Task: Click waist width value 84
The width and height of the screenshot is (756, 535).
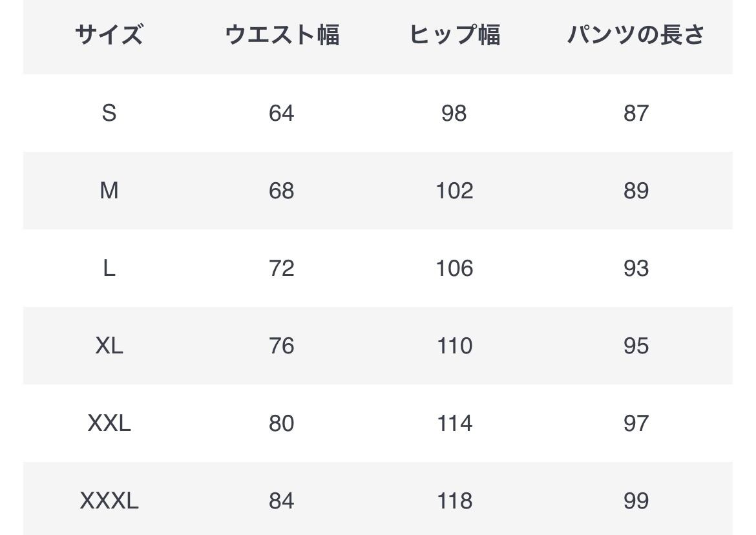Action: pyautogui.click(x=281, y=501)
